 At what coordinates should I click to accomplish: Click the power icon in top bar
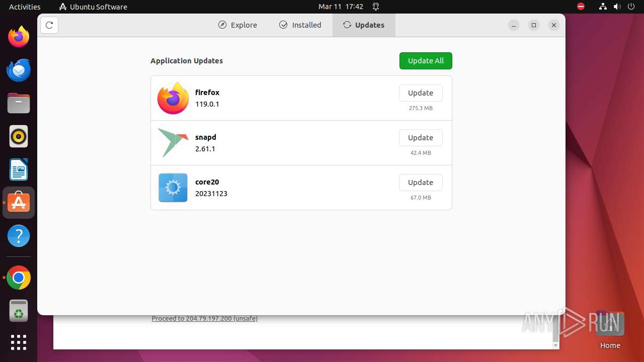point(631,7)
